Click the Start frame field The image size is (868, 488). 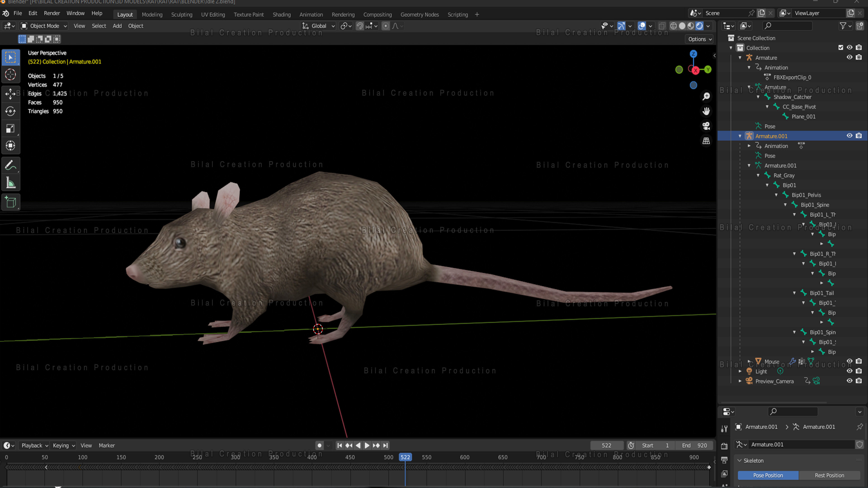pos(655,446)
